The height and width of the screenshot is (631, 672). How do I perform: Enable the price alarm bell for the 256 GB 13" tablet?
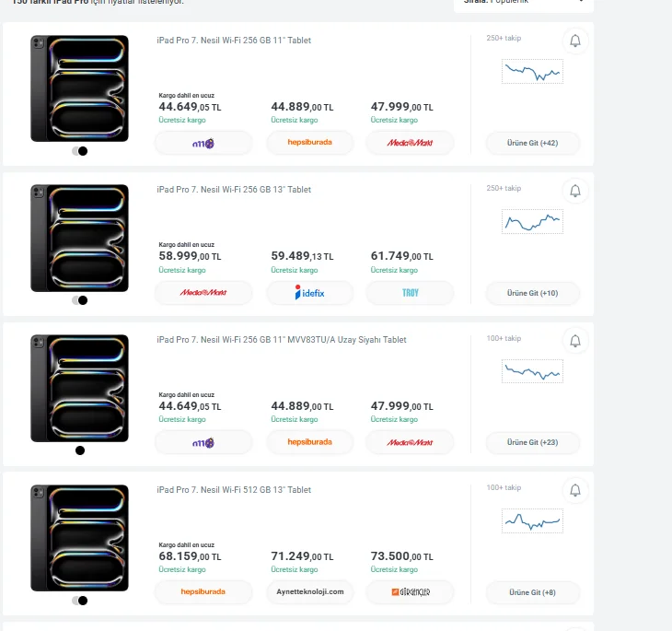[575, 191]
